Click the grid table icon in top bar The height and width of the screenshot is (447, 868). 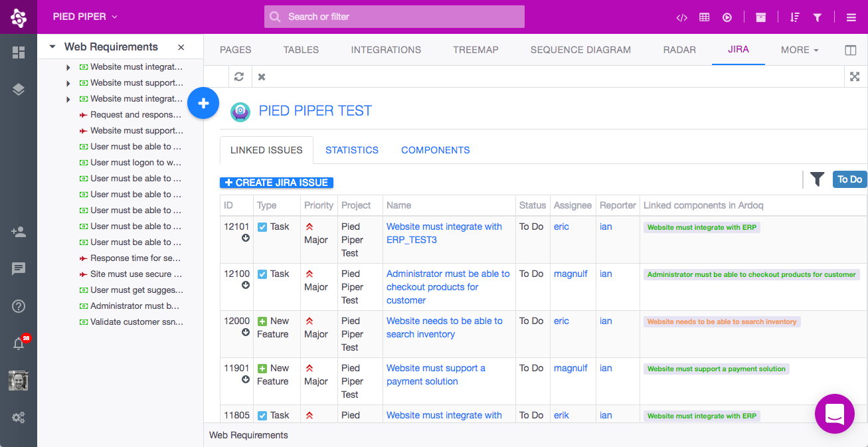click(705, 18)
